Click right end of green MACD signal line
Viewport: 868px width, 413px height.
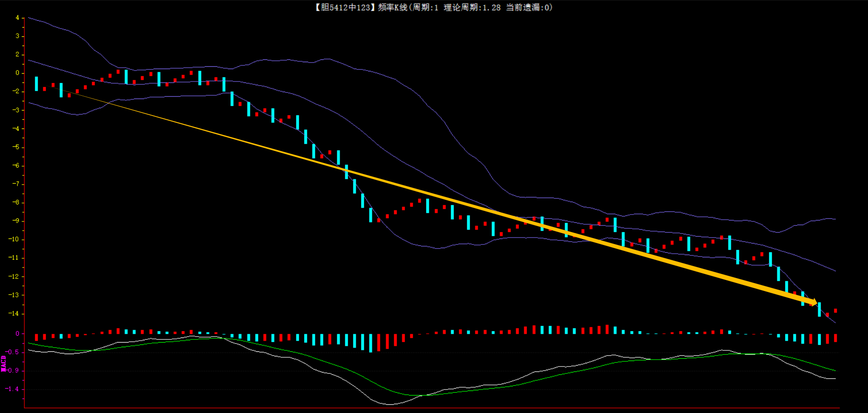coord(835,370)
